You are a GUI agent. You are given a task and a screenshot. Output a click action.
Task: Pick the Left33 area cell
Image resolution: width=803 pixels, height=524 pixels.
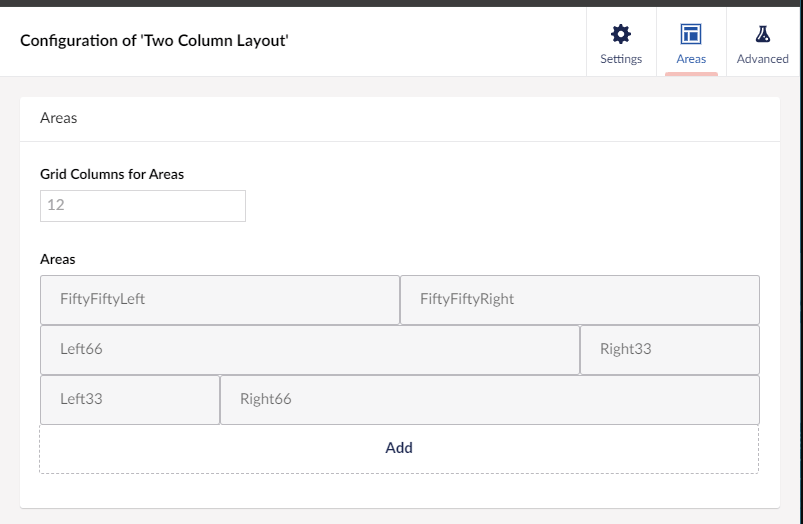(130, 399)
